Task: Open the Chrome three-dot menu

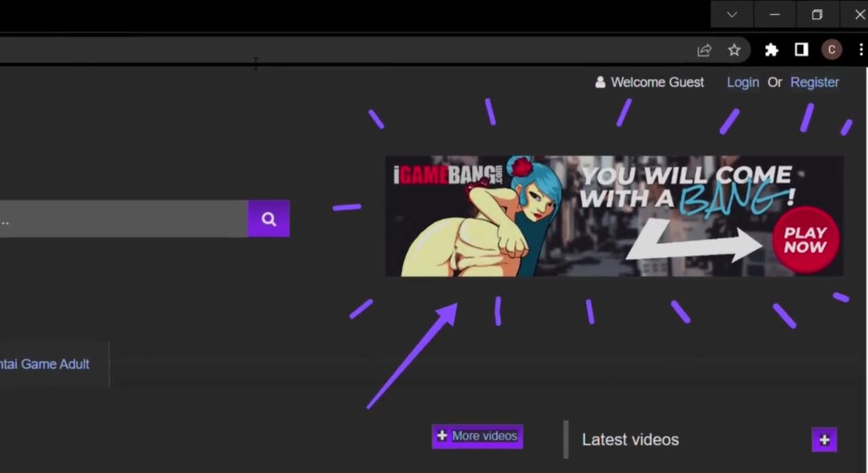Action: [861, 50]
